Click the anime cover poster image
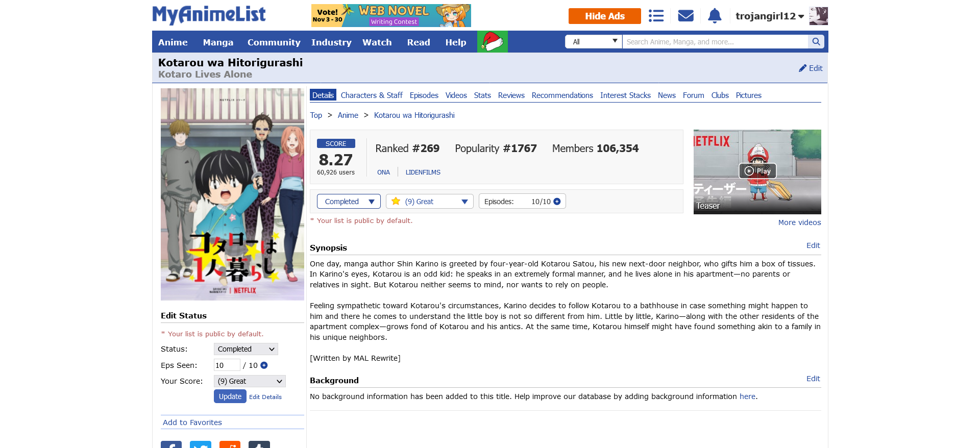Screen dimensions: 980x448 232,194
